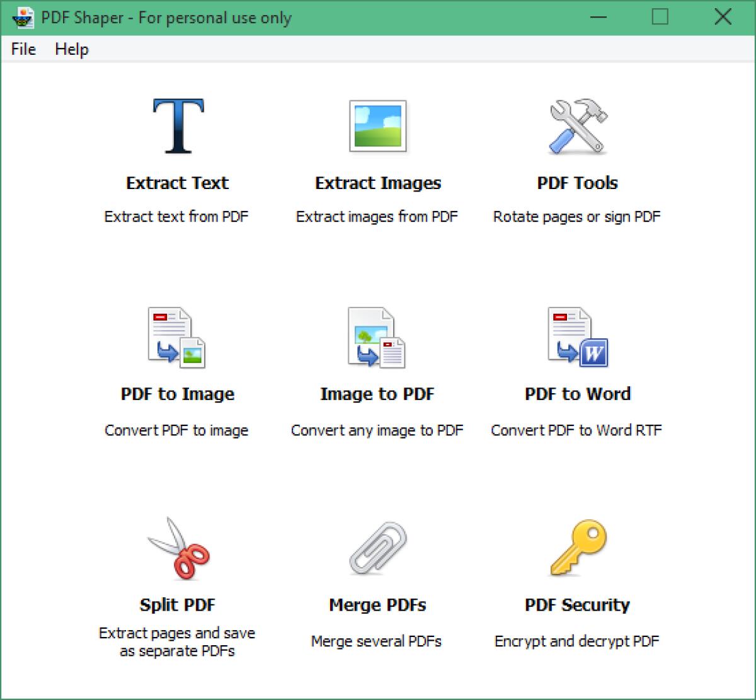Select the landscape picture Extract Images icon

(x=377, y=127)
